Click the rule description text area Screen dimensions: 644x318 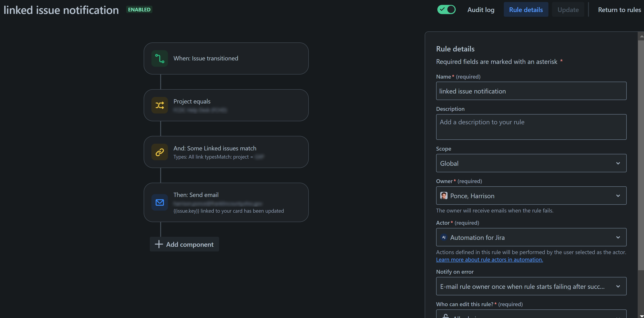point(531,127)
